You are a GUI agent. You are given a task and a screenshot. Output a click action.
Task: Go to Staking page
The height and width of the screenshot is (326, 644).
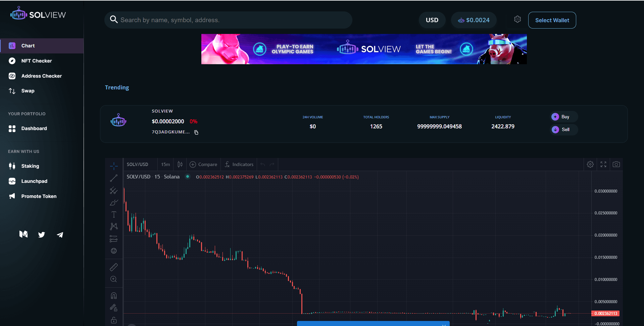[x=30, y=166]
